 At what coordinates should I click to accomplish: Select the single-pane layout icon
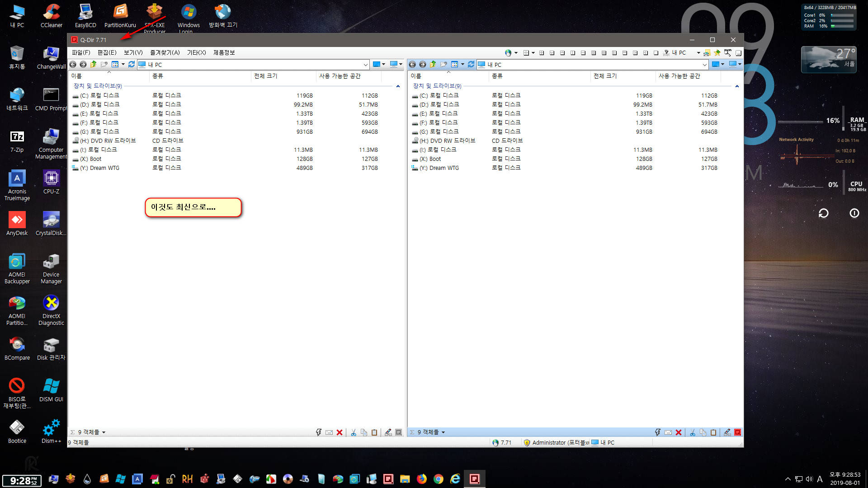[x=656, y=53]
